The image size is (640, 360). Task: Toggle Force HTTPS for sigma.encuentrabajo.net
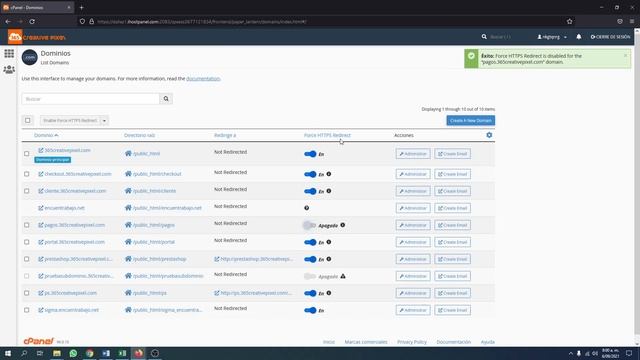310,310
